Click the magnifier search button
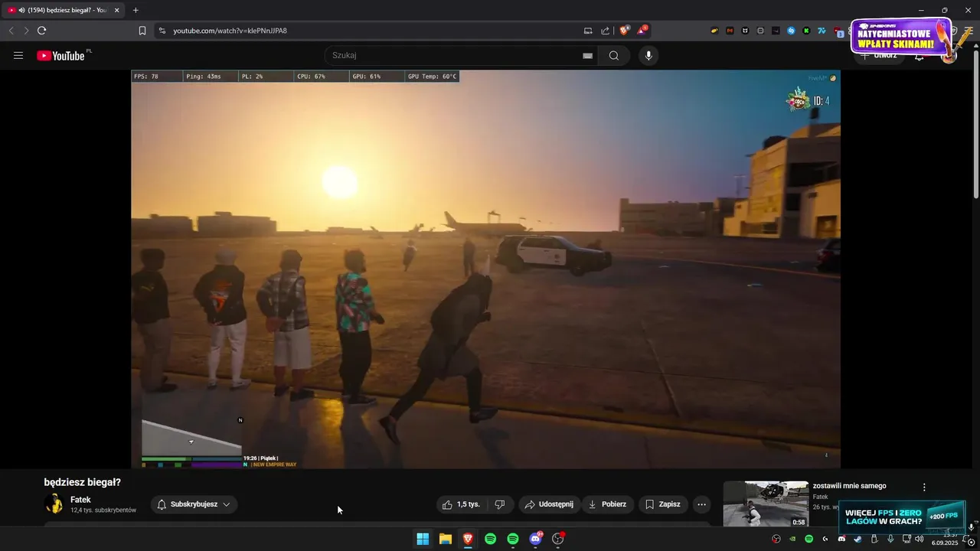Screen dimensions: 980x551 tap(614, 55)
